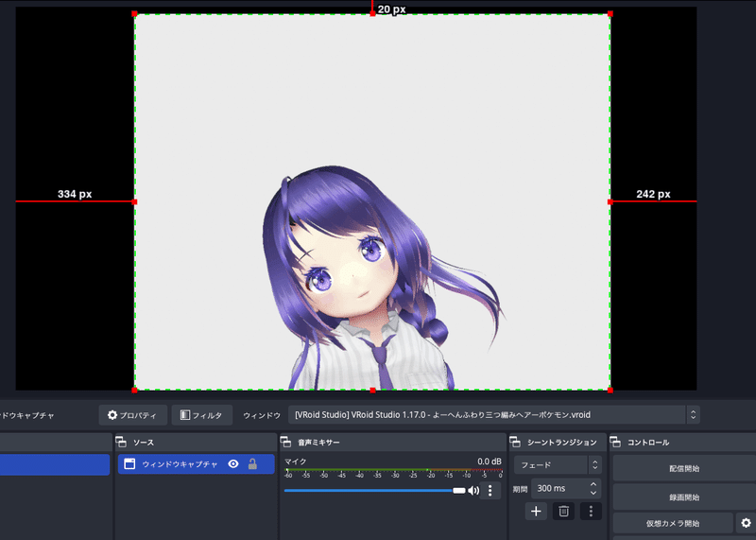Click the bottom-right red resize handle

pyautogui.click(x=610, y=391)
